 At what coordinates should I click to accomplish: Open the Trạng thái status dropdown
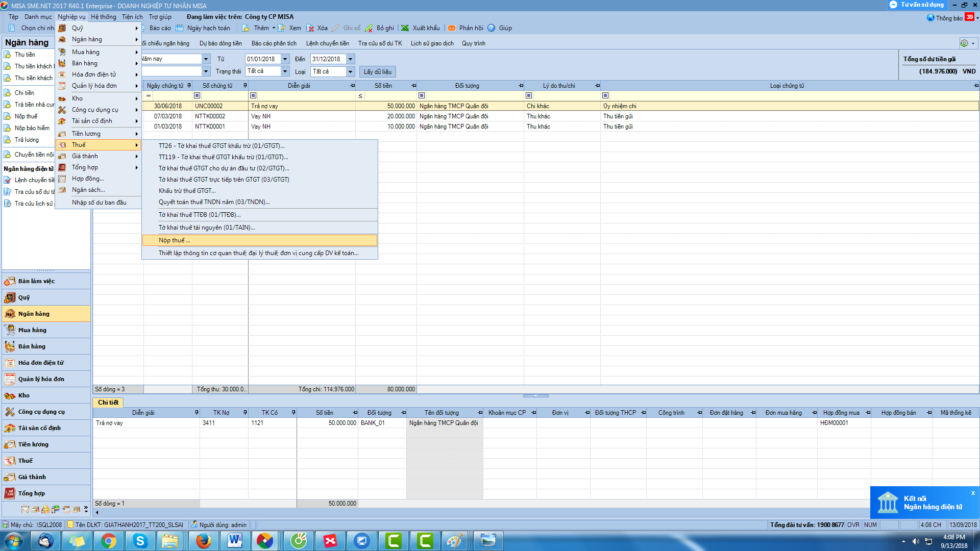285,71
